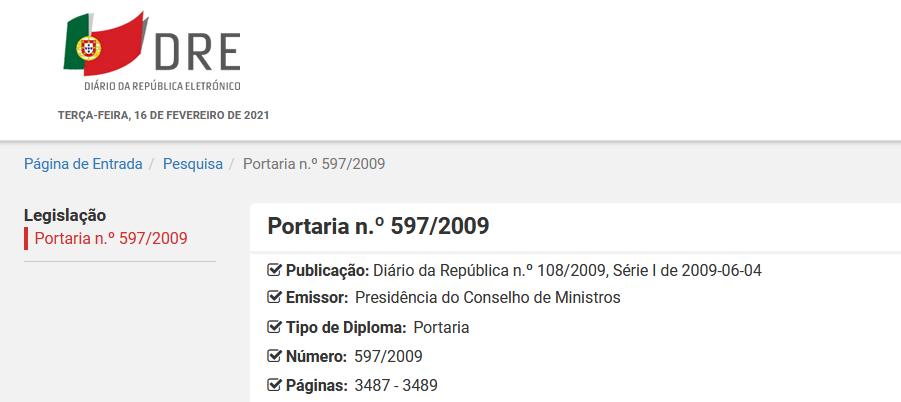This screenshot has width=901, height=402.
Task: Click check icon beside Número
Action: pyautogui.click(x=275, y=357)
